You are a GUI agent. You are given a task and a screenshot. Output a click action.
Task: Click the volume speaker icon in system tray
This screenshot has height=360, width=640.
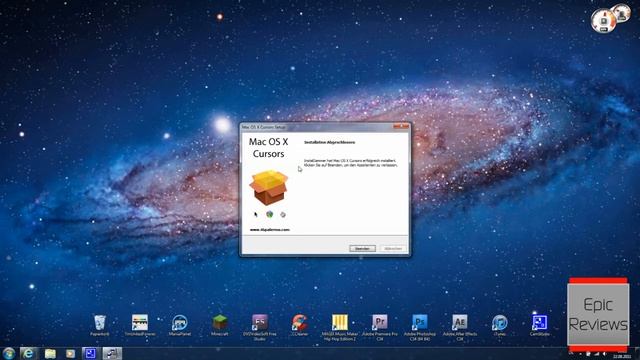coord(604,353)
